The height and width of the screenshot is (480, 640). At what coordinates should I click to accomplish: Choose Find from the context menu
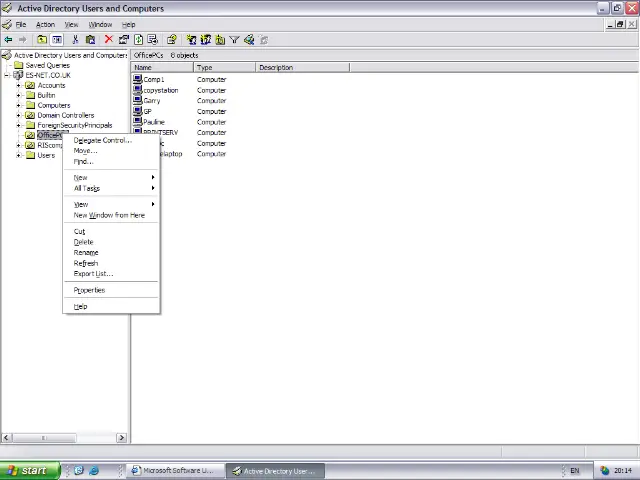pos(111,162)
